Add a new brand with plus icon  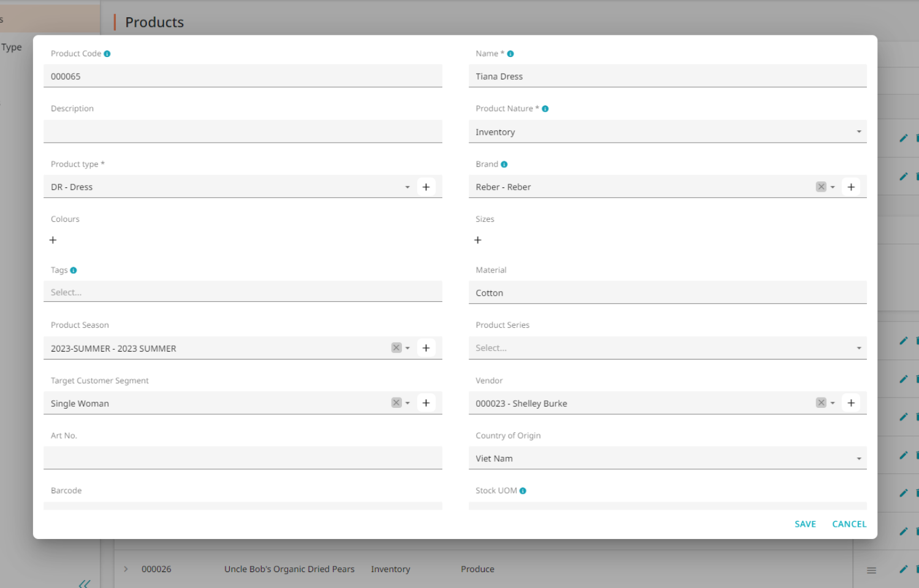[851, 187]
